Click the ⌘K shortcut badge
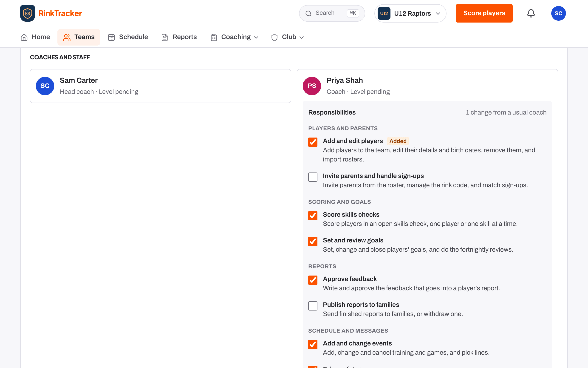This screenshot has width=588, height=368. point(353,13)
